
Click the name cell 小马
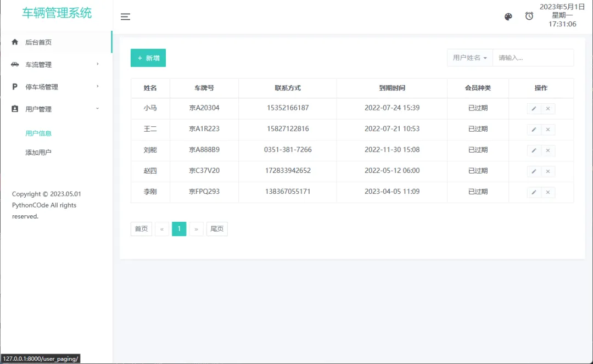pos(150,108)
